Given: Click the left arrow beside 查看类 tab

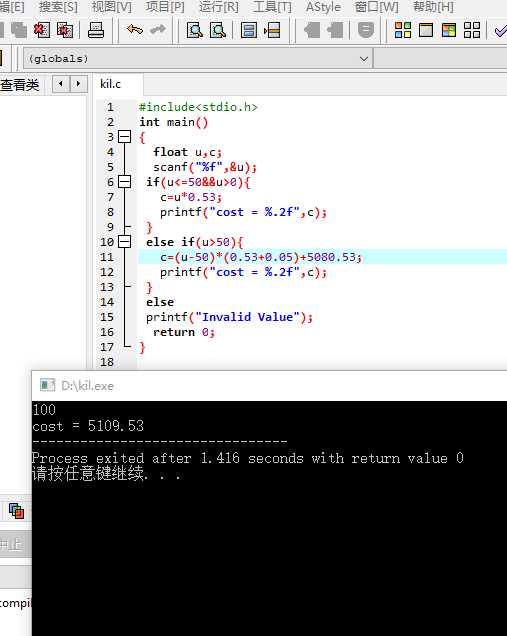Looking at the screenshot, I should (61, 84).
